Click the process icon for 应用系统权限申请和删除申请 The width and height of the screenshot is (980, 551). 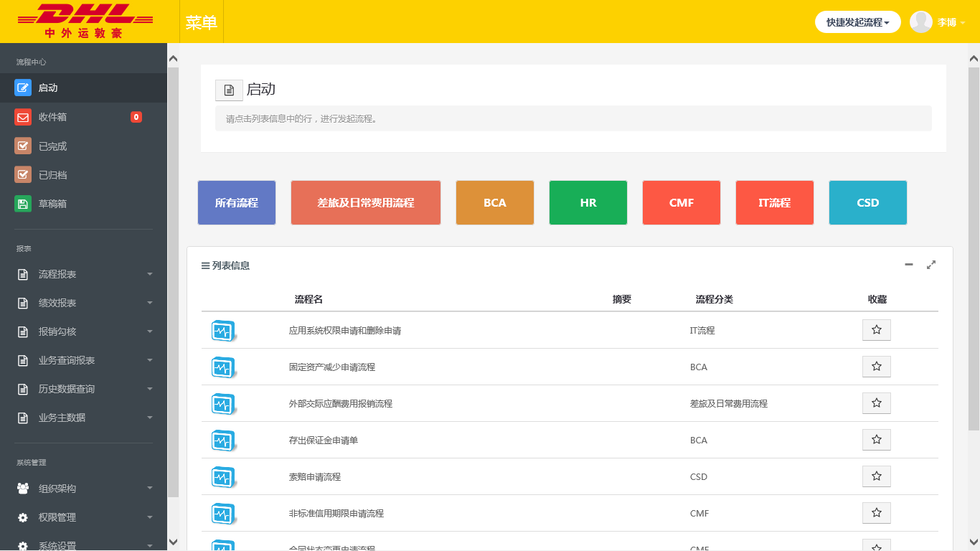[x=224, y=331]
